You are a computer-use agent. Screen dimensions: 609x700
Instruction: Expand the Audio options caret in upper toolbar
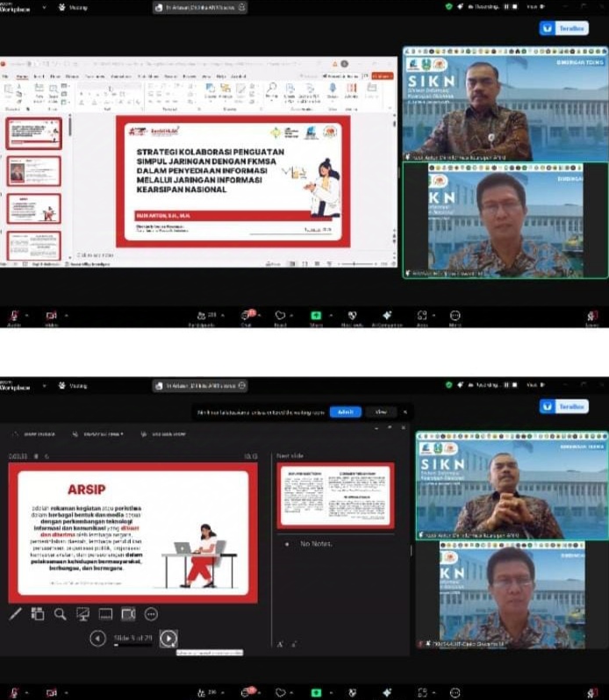28,315
